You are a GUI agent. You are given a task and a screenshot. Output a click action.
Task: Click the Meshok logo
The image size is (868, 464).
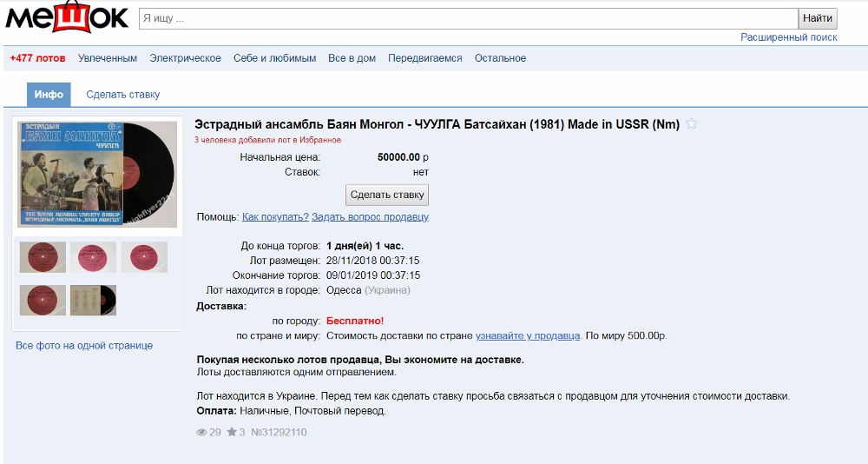[x=67, y=18]
